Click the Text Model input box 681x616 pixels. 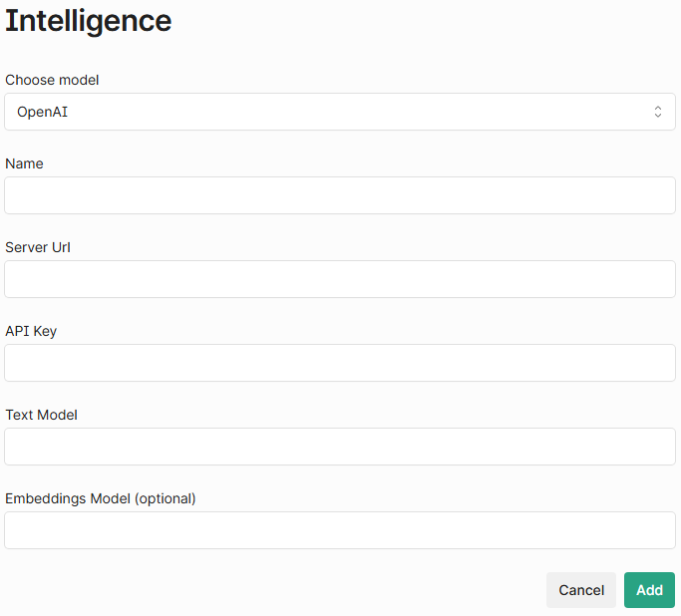pos(339,447)
